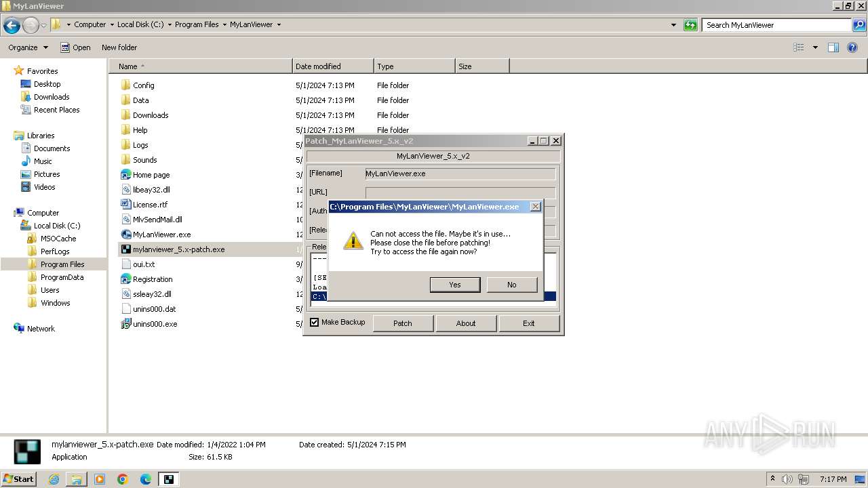Select the unins000.dat file icon
This screenshot has height=488, width=868.
point(125,309)
